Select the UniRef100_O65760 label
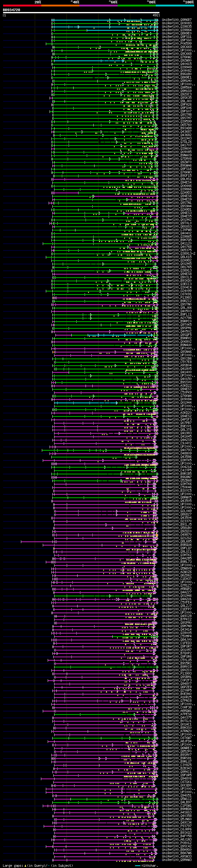 point(176,125)
